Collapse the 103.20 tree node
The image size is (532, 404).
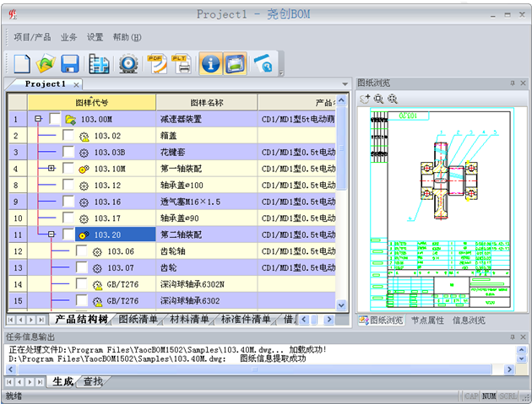[52, 234]
